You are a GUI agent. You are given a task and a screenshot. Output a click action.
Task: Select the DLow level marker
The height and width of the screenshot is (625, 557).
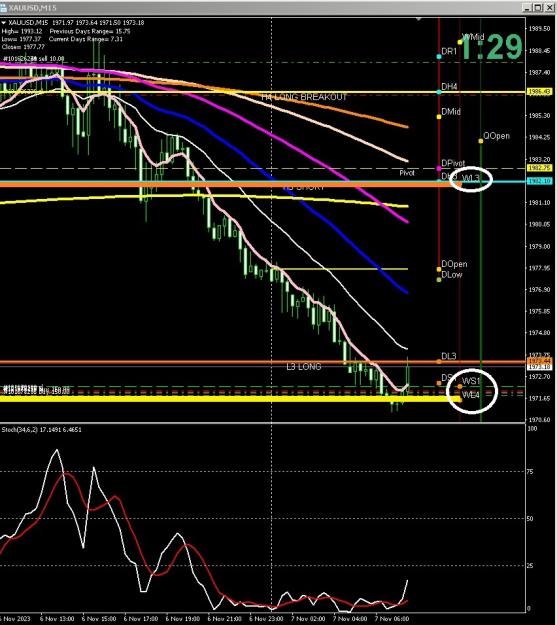coord(439,279)
